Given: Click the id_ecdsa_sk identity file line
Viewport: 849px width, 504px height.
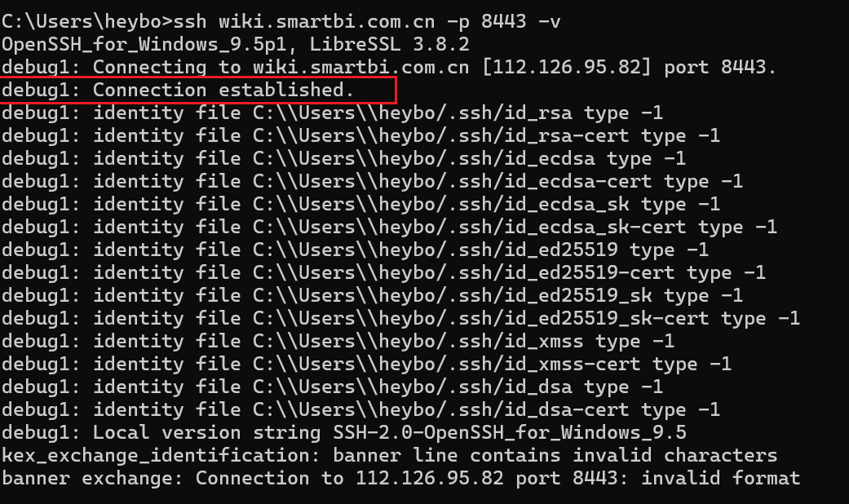Looking at the screenshot, I should coord(360,204).
